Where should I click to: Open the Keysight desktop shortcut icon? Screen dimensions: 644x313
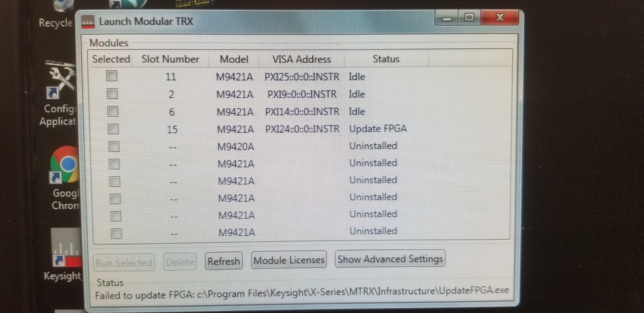[66, 248]
